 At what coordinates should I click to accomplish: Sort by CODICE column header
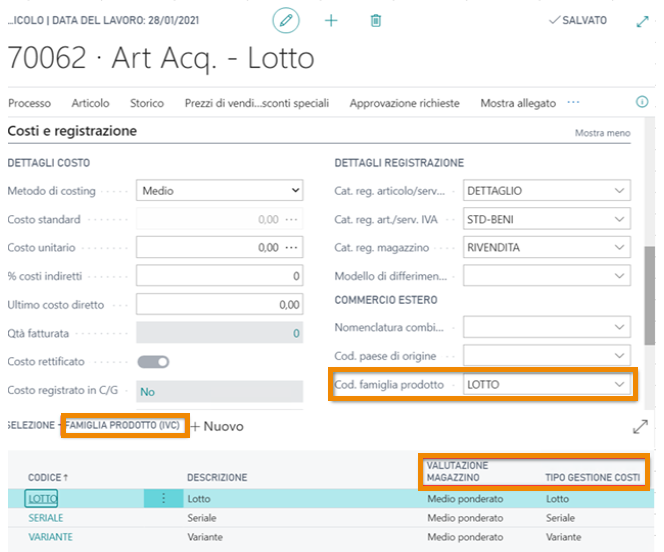pos(48,477)
